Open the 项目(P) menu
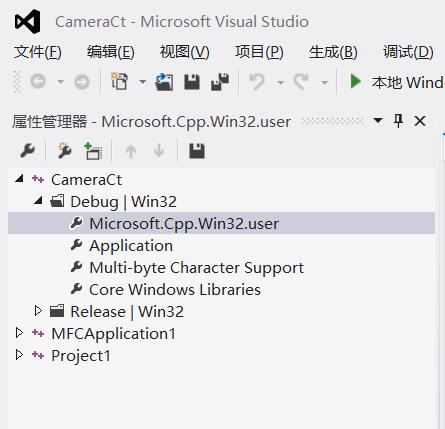Viewport: 445px width, 429px height. (x=259, y=52)
